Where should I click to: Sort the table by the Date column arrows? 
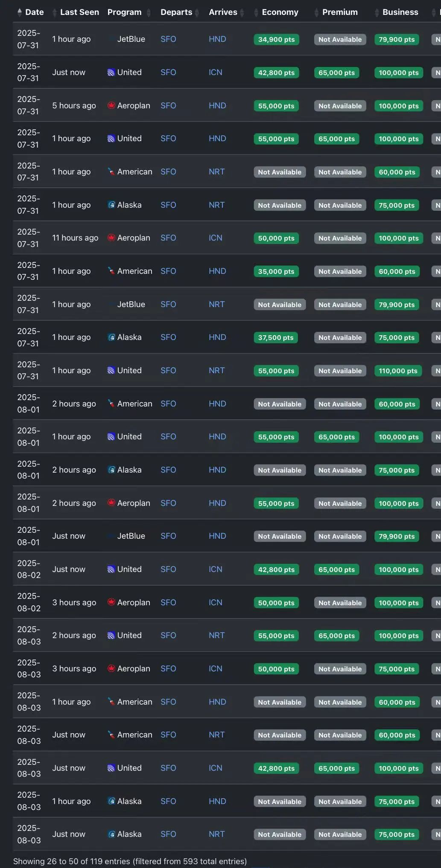(20, 12)
